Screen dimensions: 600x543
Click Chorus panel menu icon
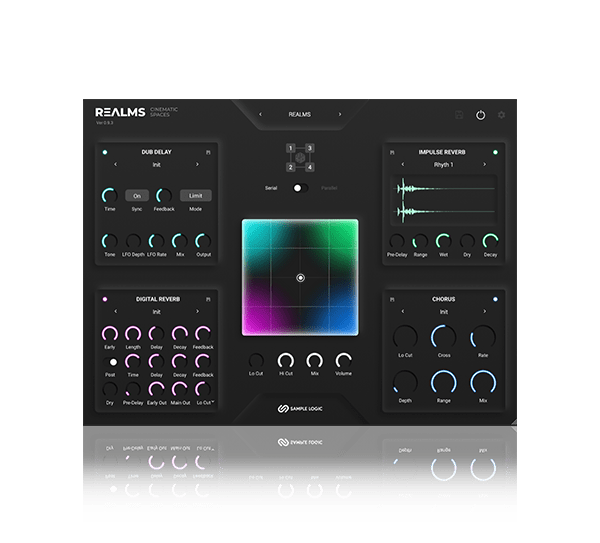click(x=392, y=299)
